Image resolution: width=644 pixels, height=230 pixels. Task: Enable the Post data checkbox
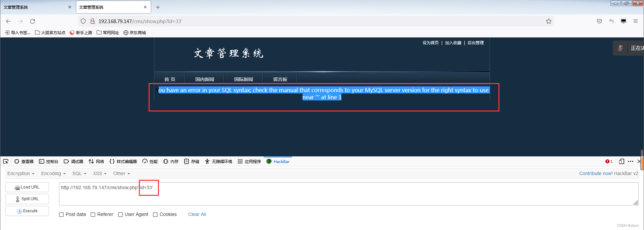coord(61,215)
